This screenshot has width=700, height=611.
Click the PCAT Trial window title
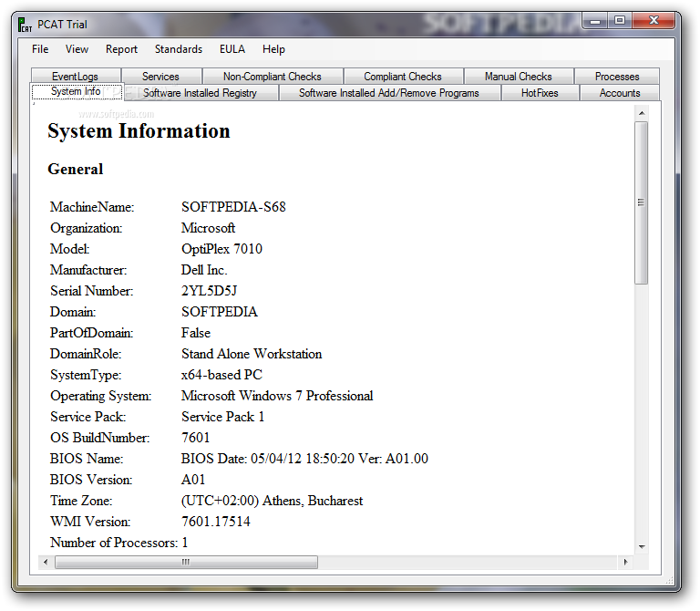coord(63,25)
